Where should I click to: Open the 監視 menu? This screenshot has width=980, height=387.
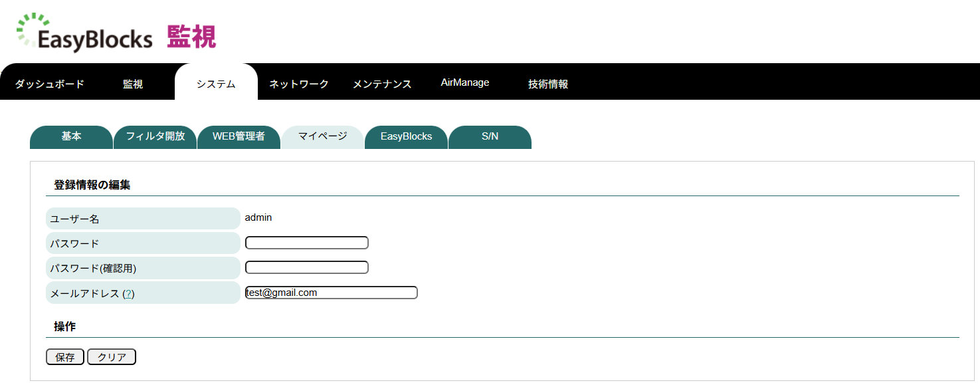click(132, 83)
